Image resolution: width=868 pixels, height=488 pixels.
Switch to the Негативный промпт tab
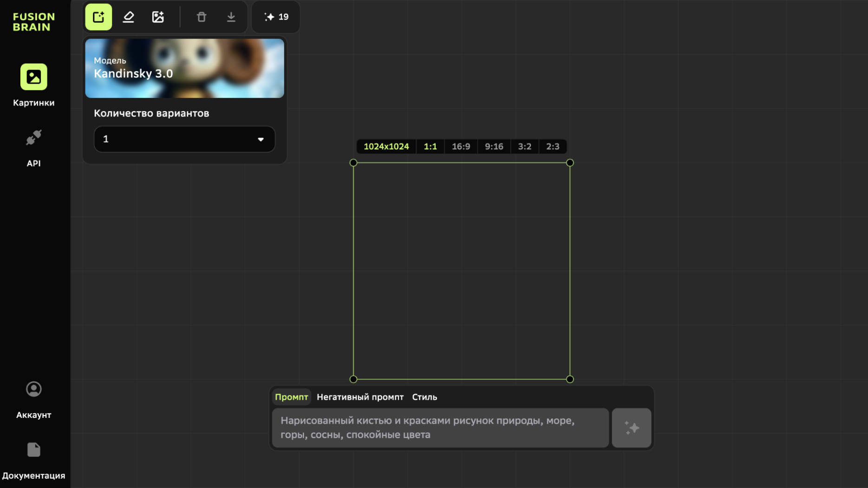(x=360, y=397)
